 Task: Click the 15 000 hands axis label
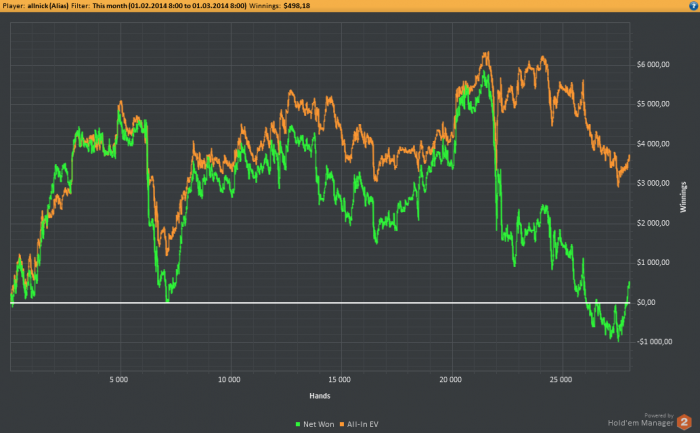tap(339, 379)
